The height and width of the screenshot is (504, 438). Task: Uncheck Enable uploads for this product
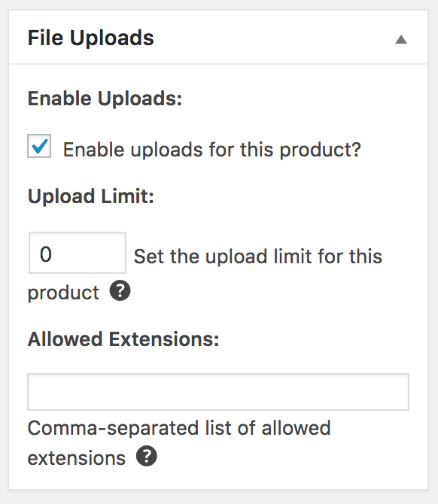[x=39, y=146]
